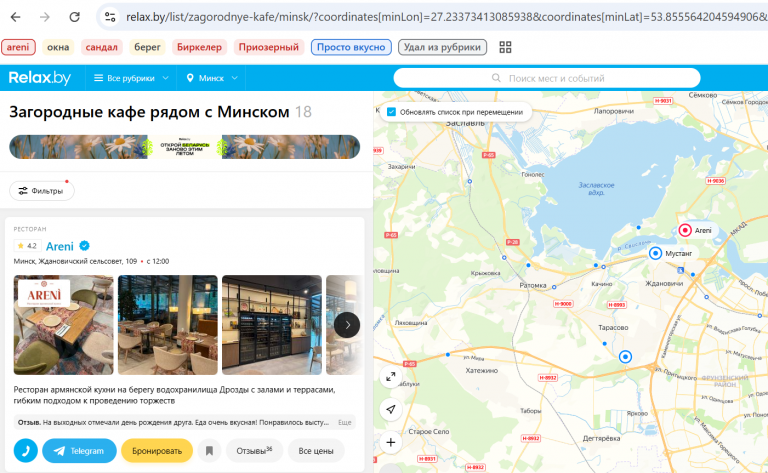Call Areni via phone icon

(25, 451)
